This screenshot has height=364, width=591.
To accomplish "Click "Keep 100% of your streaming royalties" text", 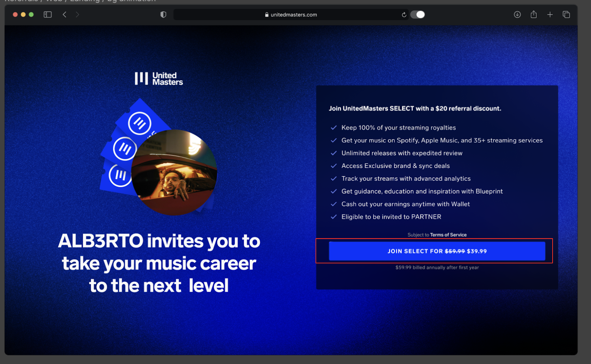I will tap(399, 128).
